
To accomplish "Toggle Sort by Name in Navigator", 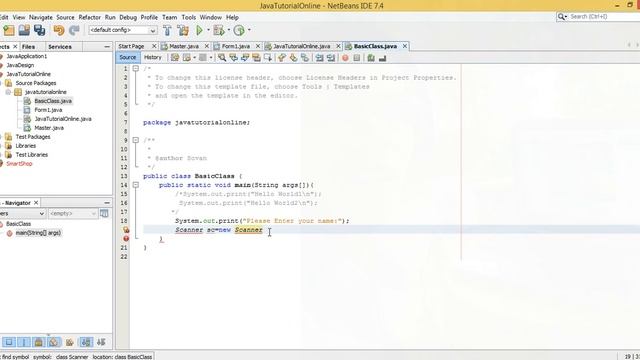I will [86, 342].
